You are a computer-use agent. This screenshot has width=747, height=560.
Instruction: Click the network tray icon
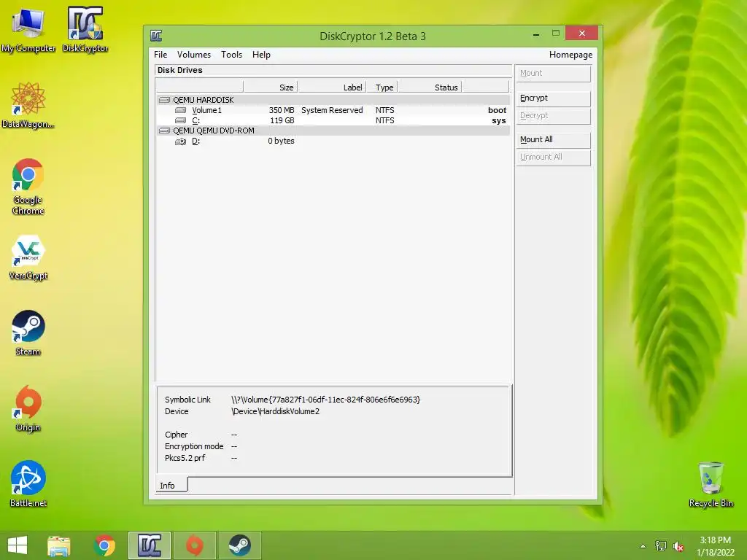tap(661, 546)
